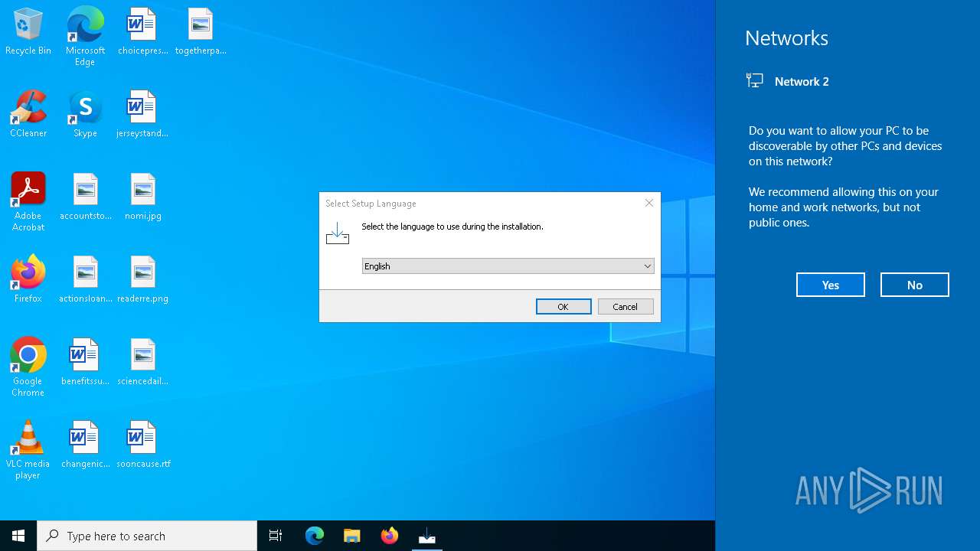Expand the English language dropdown

pos(508,266)
